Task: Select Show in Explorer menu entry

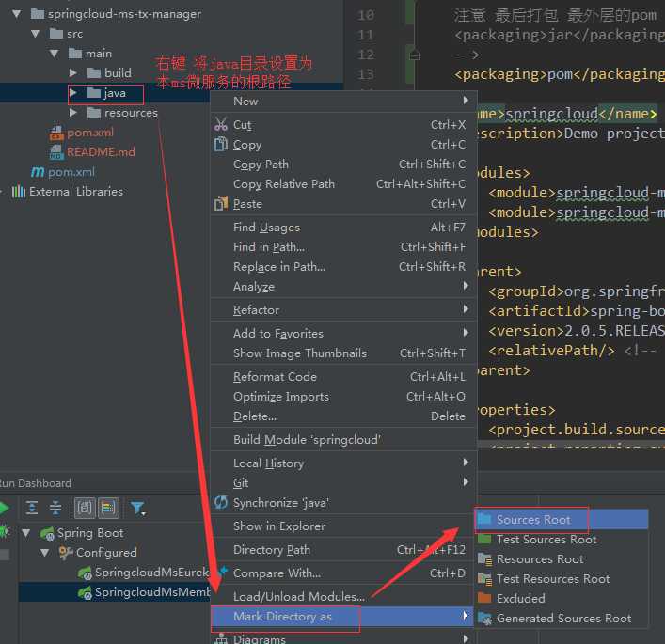Action: pyautogui.click(x=343, y=526)
